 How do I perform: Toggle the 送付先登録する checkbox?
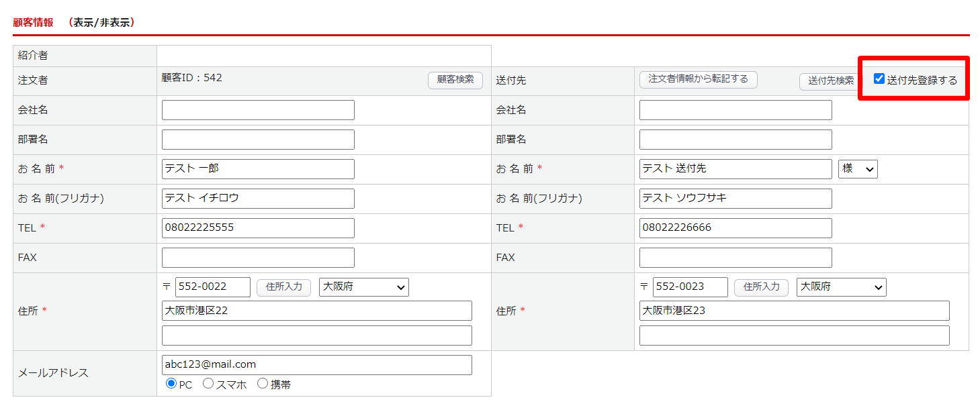(879, 79)
